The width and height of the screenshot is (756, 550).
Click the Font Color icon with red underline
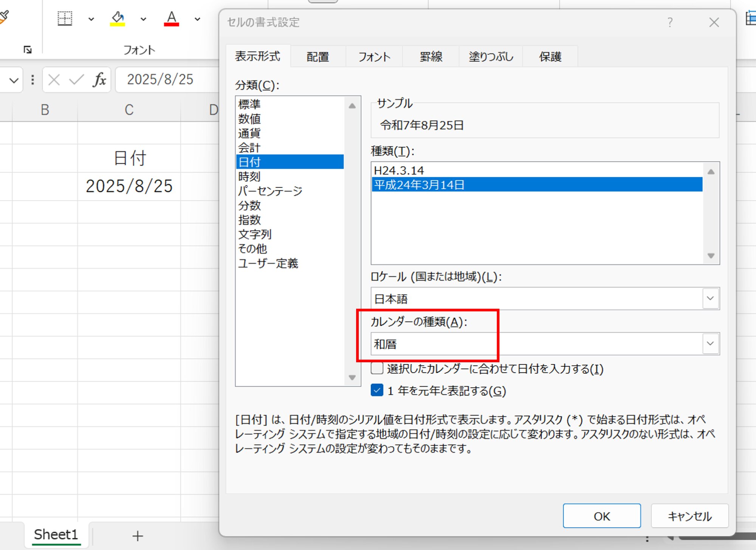(x=171, y=18)
